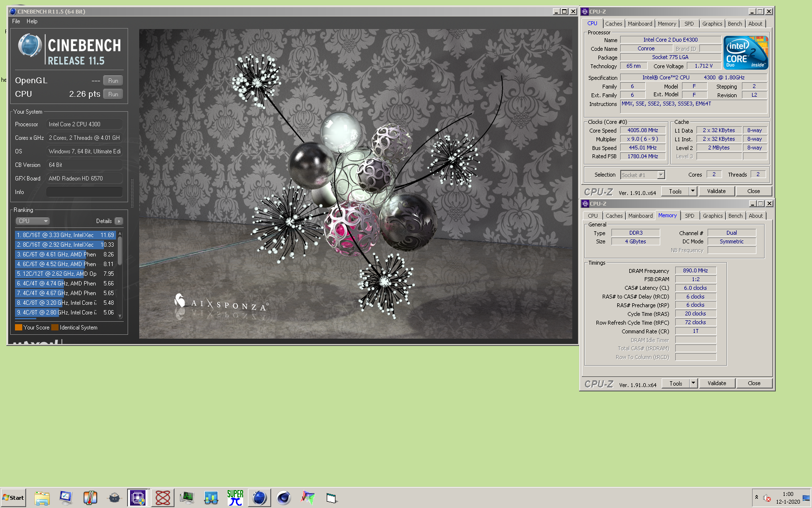Open the thermometer temperature monitor taskbar icon
Screen dimensions: 812x508
click(x=90, y=497)
